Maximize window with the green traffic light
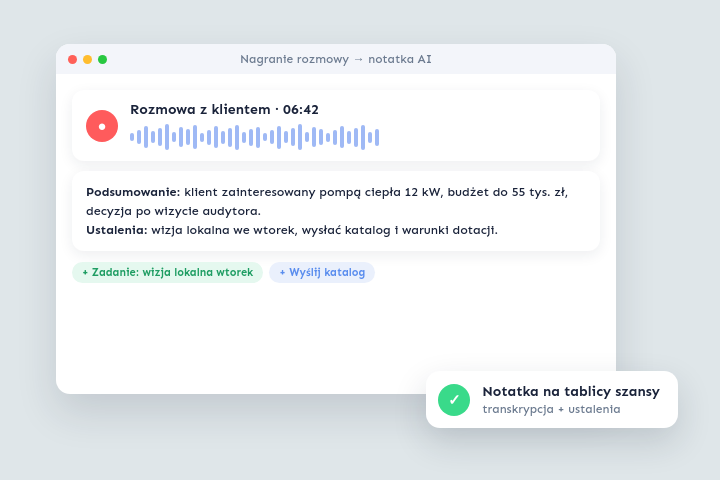This screenshot has height=480, width=720. (x=102, y=59)
